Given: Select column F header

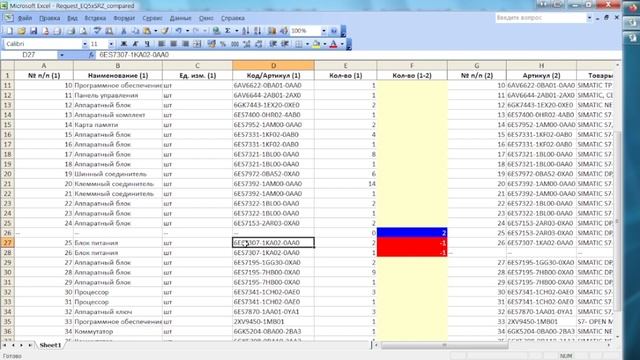Looking at the screenshot, I should coord(411,65).
